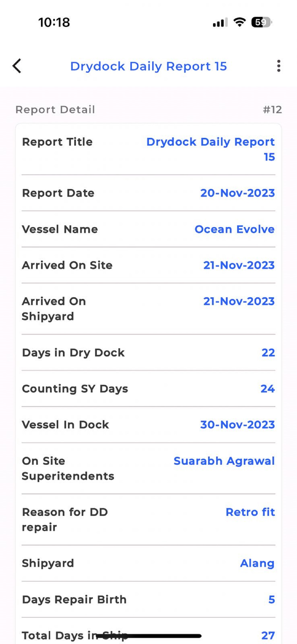
Task: Select Days Repair Birth value 5
Action: [272, 600]
